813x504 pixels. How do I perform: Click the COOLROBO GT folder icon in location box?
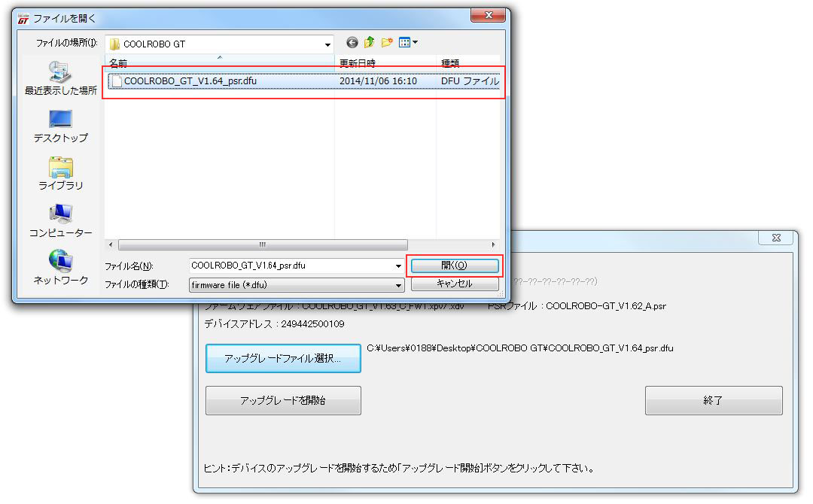114,44
